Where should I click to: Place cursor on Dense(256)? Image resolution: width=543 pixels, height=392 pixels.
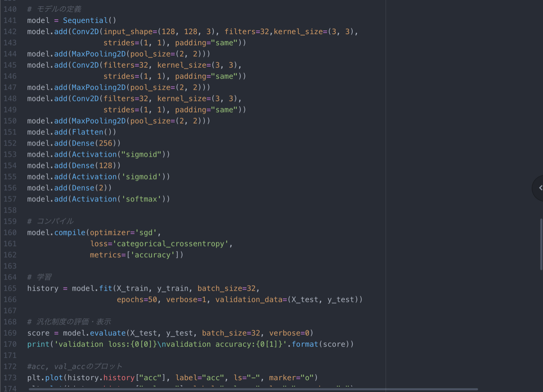pos(96,143)
